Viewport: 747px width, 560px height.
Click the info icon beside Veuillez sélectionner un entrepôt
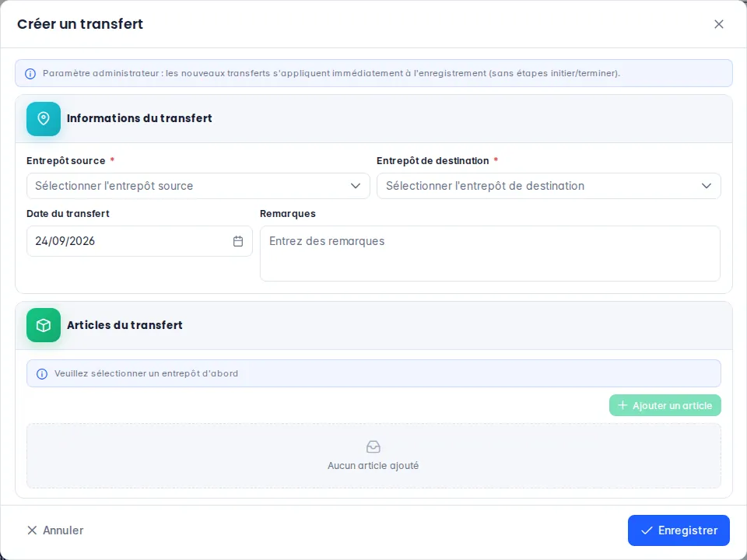click(42, 374)
